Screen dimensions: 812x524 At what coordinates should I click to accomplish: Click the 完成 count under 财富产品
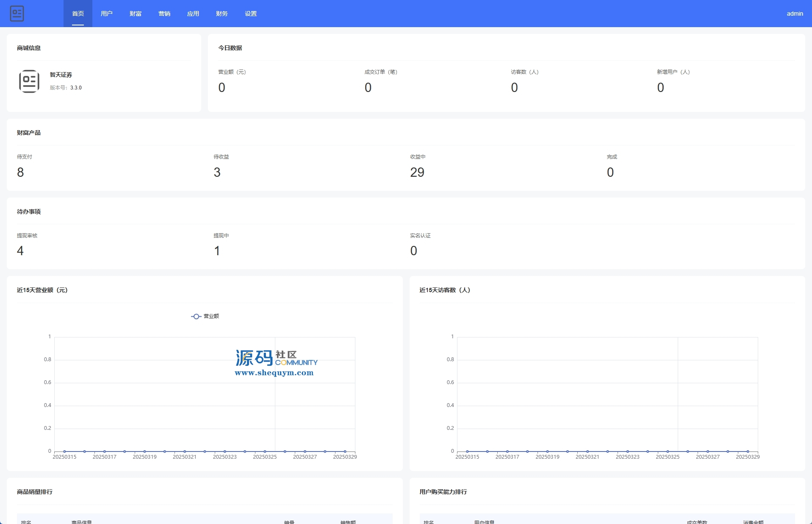[610, 172]
